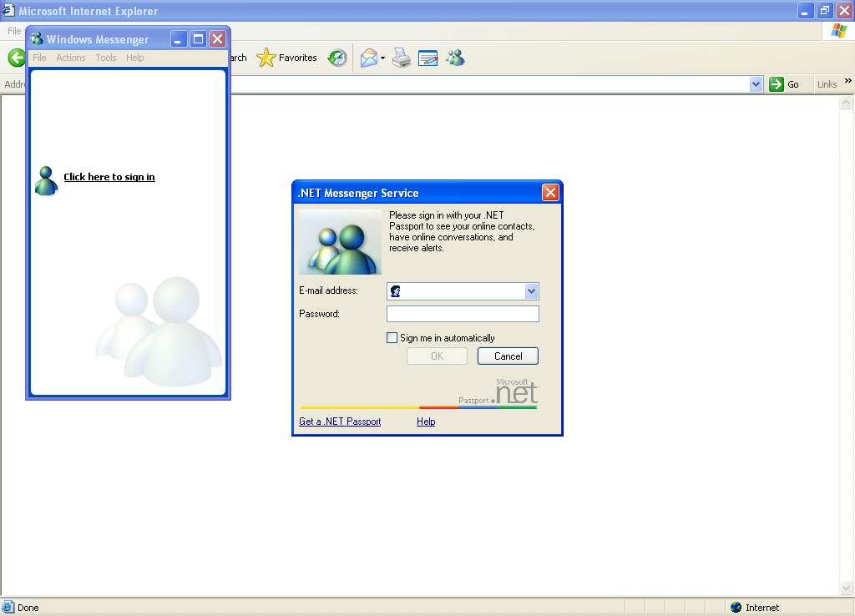The width and height of the screenshot is (855, 616).
Task: Expand the E-mail address dropdown arrow
Action: coord(531,291)
